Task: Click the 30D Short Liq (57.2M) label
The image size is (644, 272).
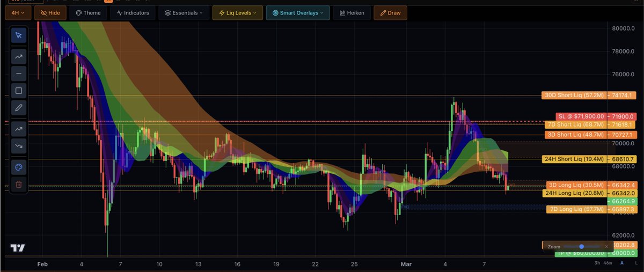Action: [574, 95]
